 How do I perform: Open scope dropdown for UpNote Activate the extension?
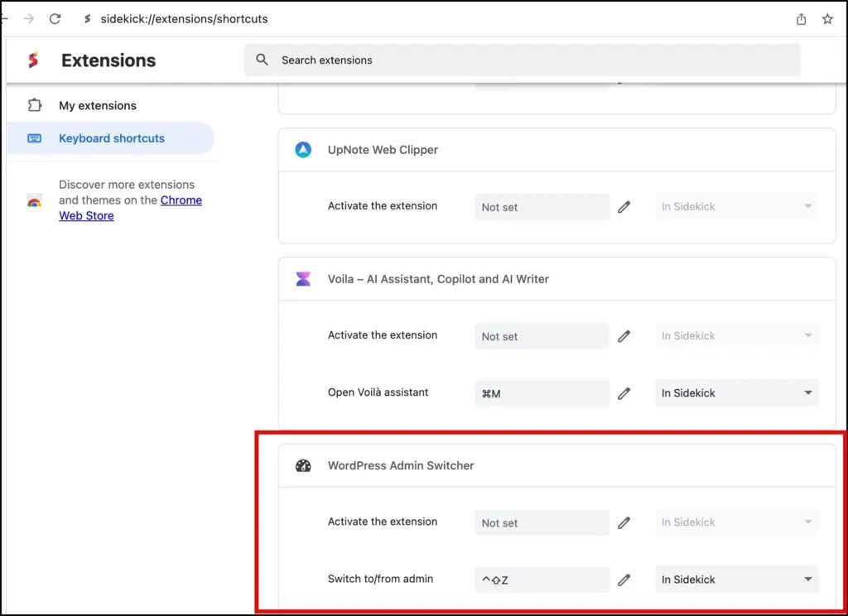(736, 206)
